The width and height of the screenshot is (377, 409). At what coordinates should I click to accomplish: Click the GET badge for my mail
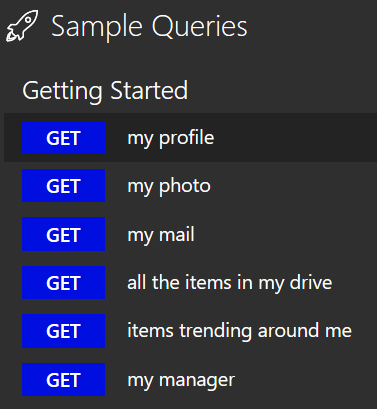click(x=63, y=234)
